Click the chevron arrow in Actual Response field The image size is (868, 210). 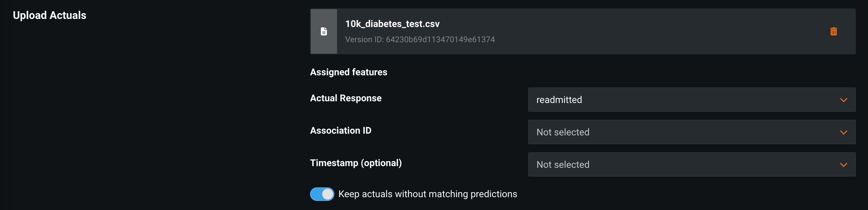click(x=843, y=100)
